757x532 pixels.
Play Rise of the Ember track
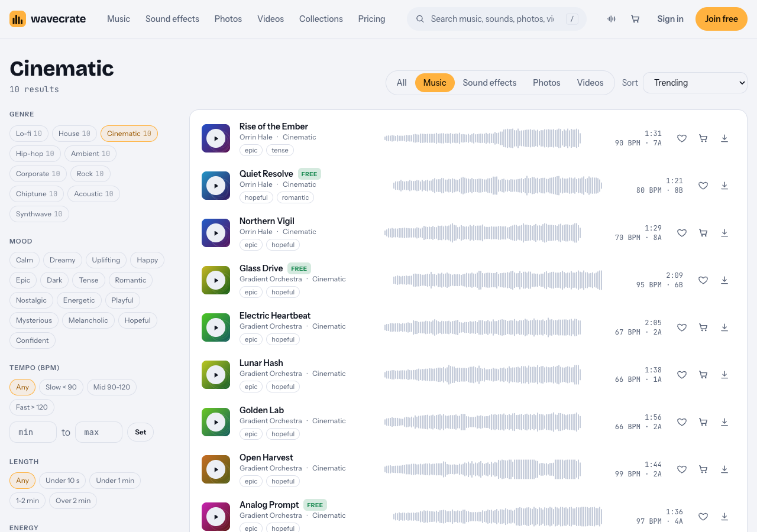click(216, 138)
